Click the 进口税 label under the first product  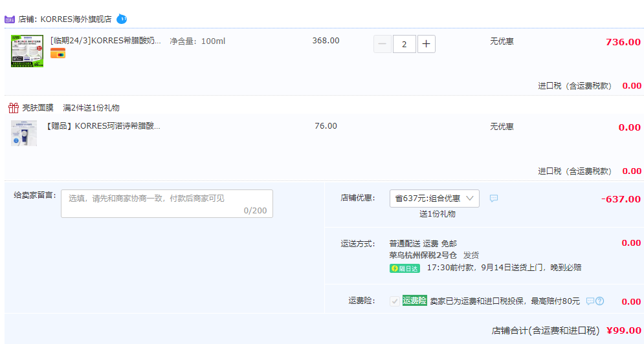point(575,86)
